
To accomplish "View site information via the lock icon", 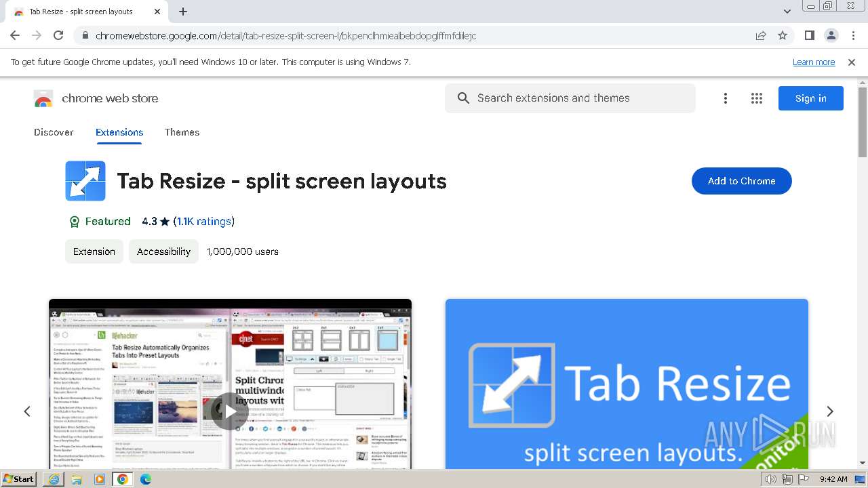I will coord(85,36).
